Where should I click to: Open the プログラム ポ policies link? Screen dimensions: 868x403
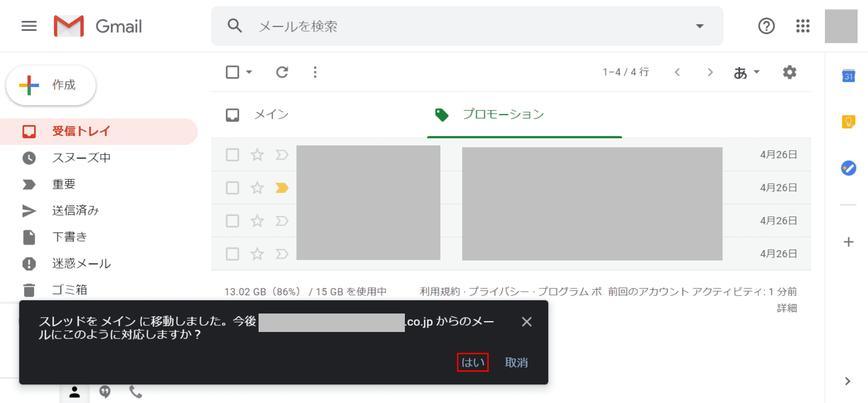coord(570,292)
